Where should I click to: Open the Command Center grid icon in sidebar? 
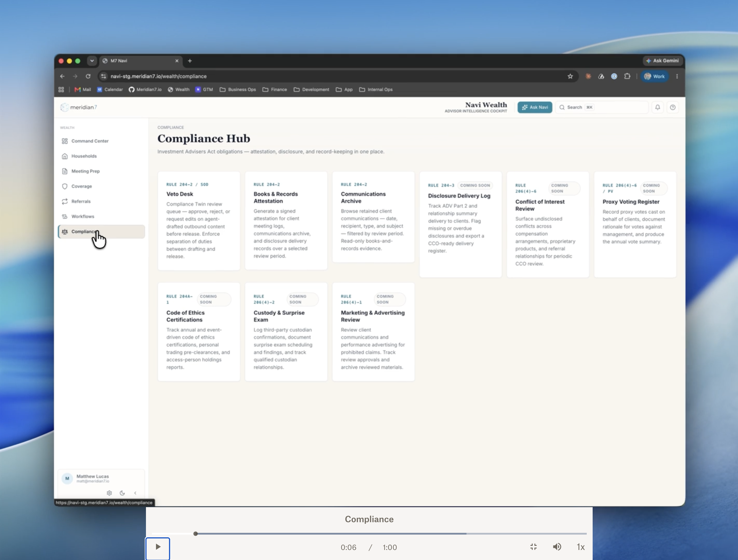(65, 141)
